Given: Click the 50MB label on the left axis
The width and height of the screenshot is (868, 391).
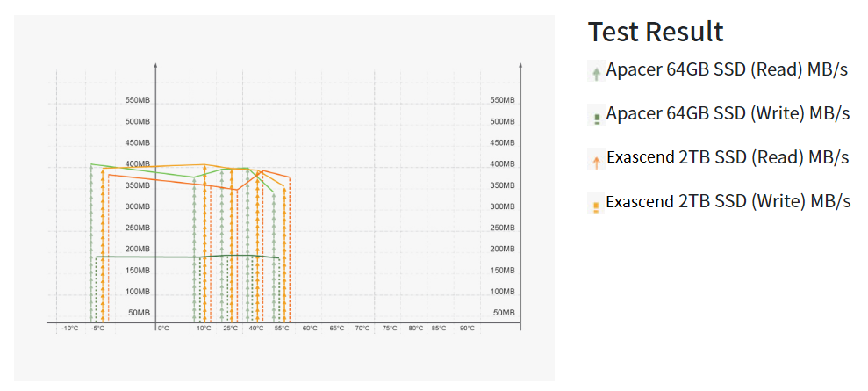Looking at the screenshot, I should tap(139, 313).
